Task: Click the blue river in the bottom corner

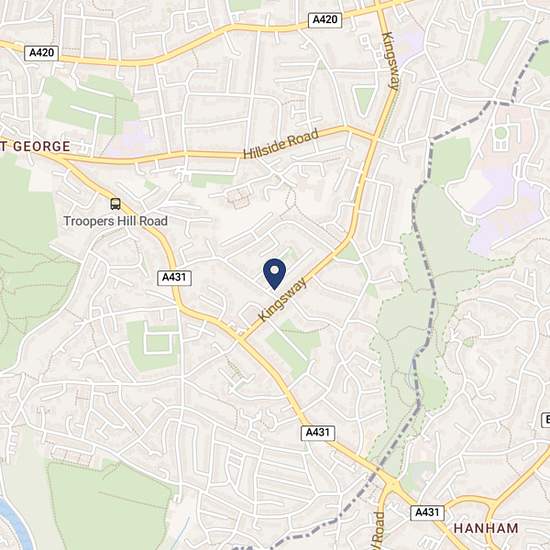Action: click(x=14, y=525)
